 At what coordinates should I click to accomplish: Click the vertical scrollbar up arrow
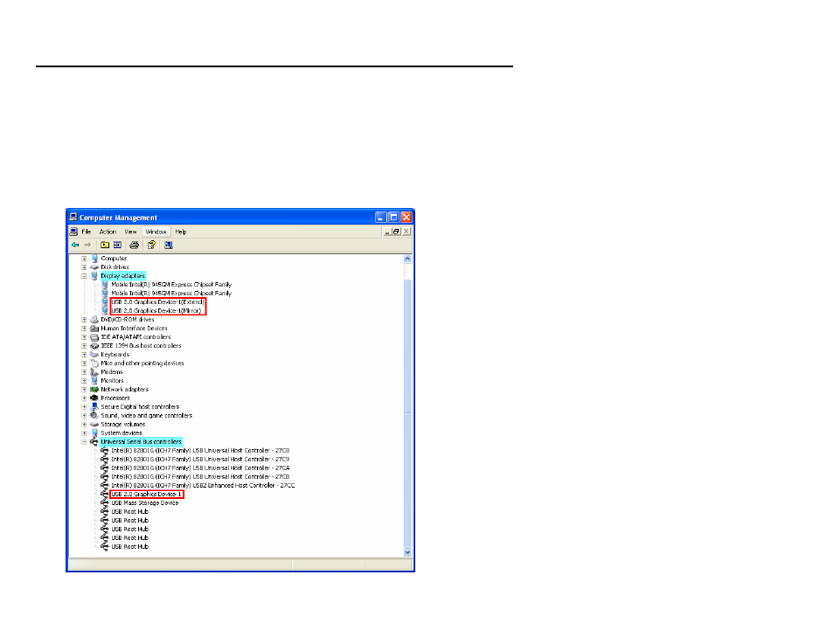(x=407, y=259)
